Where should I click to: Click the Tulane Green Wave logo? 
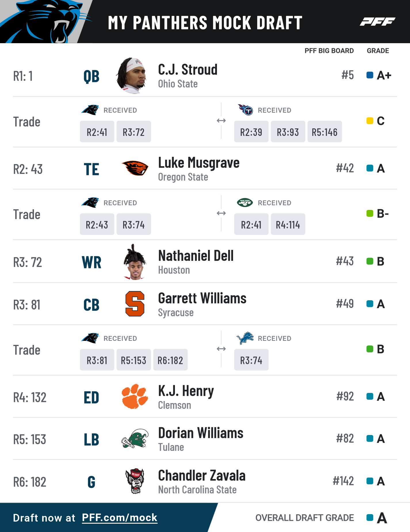tap(135, 438)
